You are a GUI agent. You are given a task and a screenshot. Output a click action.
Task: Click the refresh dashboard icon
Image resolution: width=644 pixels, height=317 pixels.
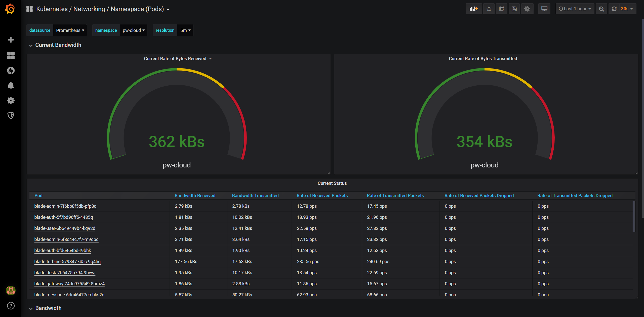click(x=614, y=9)
